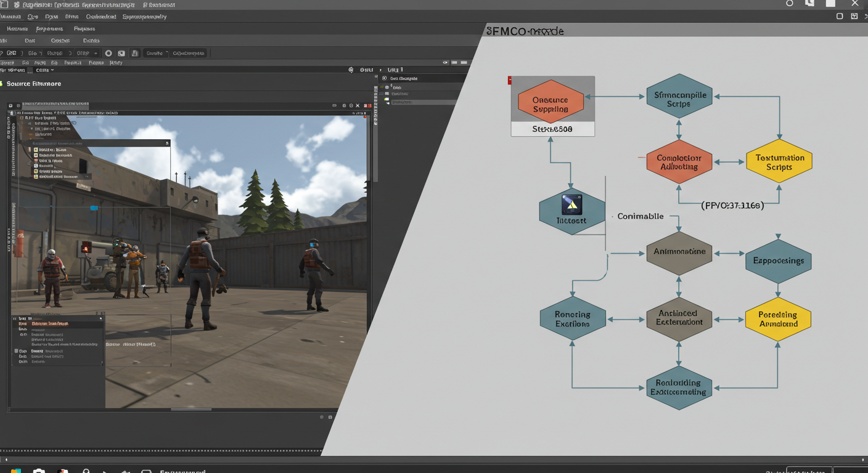
Task: Open the OHP dropdown arrow in the toolbar
Action: tap(96, 54)
